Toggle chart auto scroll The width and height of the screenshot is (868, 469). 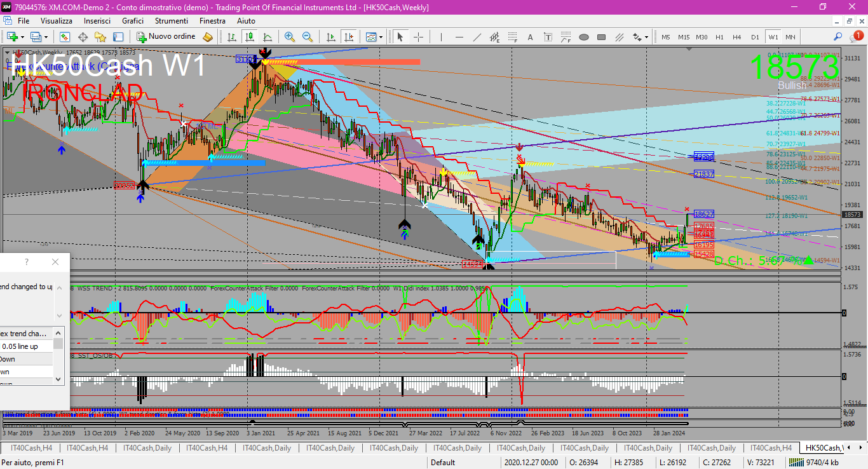pos(330,37)
